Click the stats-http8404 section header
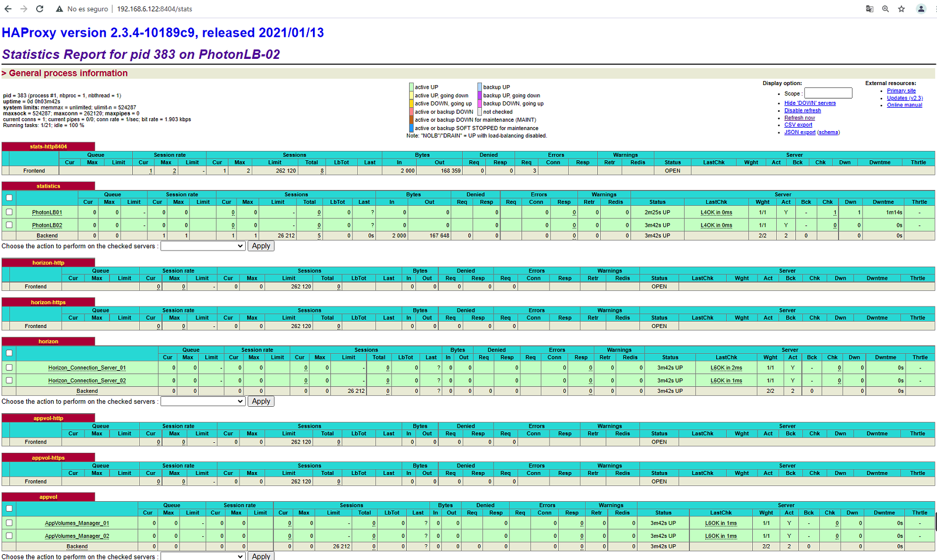This screenshot has width=937, height=560. [48, 146]
